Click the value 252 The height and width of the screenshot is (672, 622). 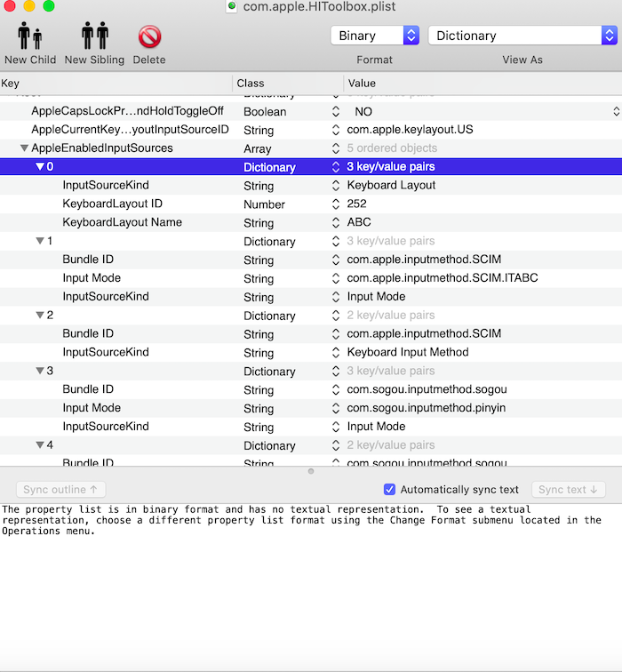point(357,204)
